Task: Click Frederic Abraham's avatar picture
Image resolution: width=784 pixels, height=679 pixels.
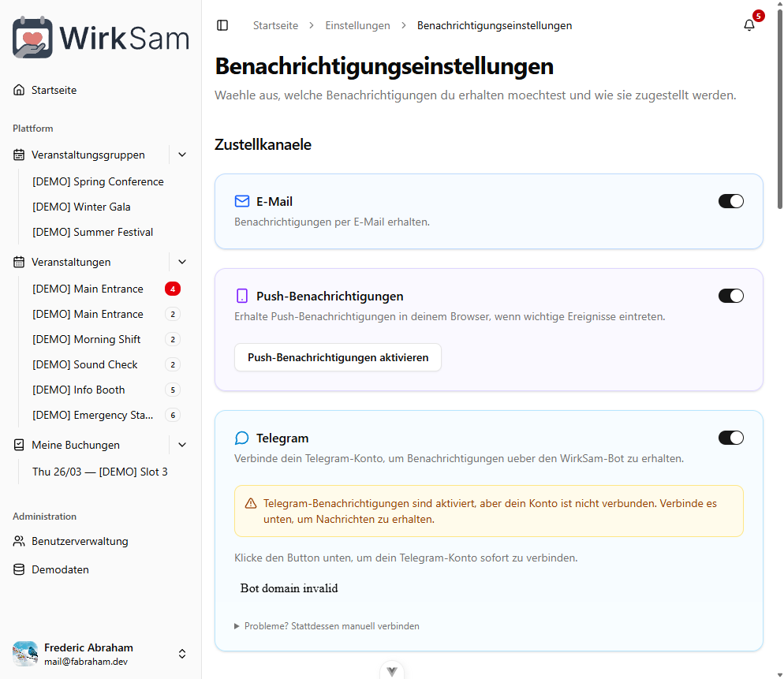Action: click(x=25, y=654)
